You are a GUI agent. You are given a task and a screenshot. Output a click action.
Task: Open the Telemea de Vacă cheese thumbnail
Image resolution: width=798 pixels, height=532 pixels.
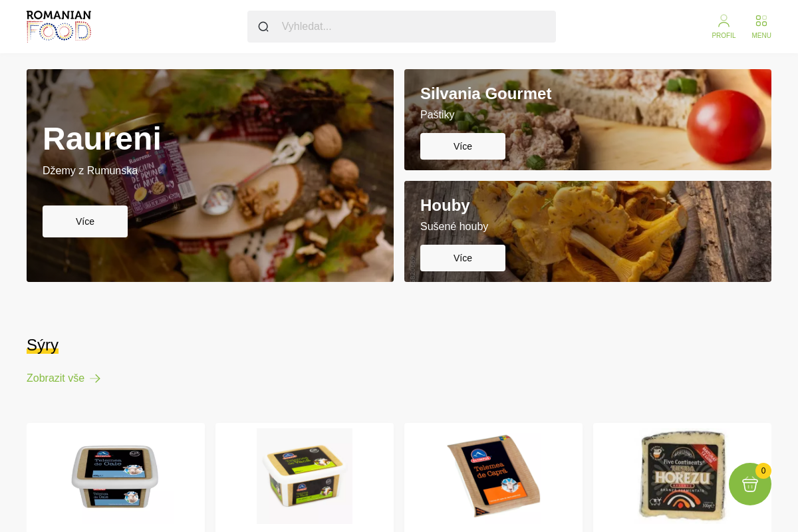click(305, 476)
